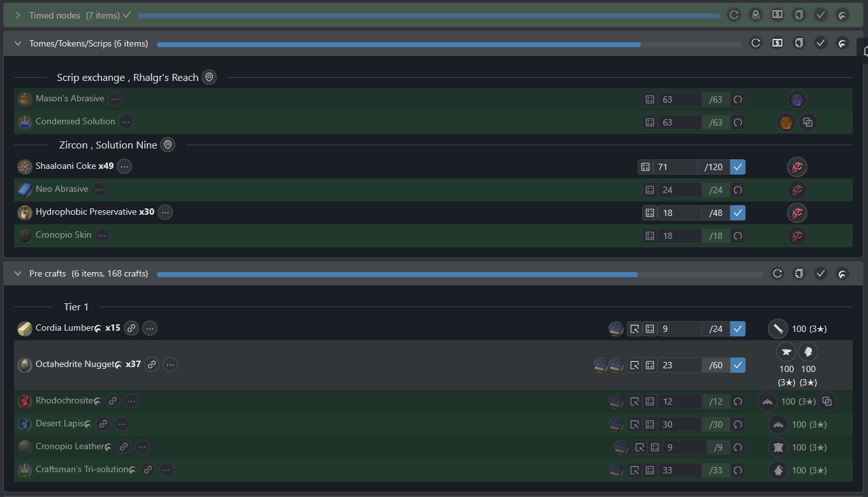The width and height of the screenshot is (868, 497).
Task: Reset progress for Mason's Abrasive
Action: coord(738,99)
